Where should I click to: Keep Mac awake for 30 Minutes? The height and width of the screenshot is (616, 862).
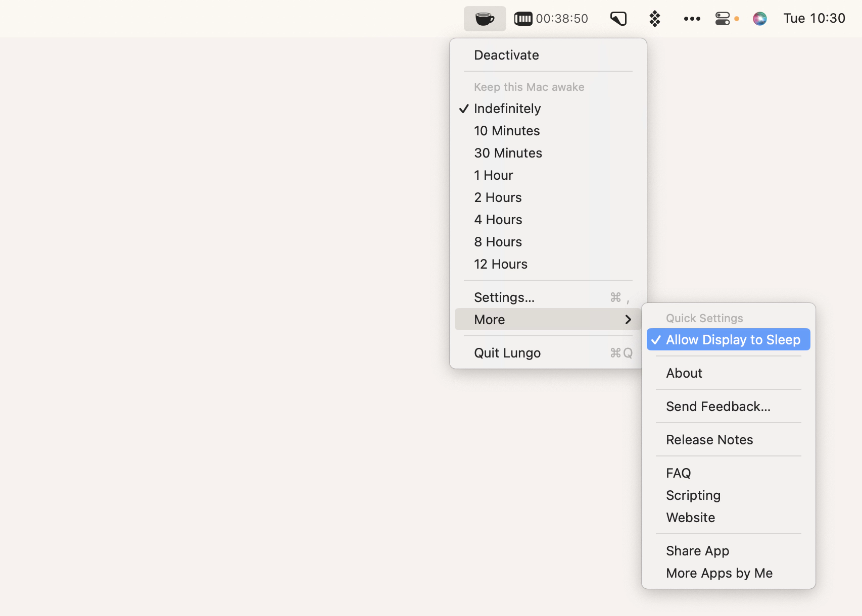point(548,153)
